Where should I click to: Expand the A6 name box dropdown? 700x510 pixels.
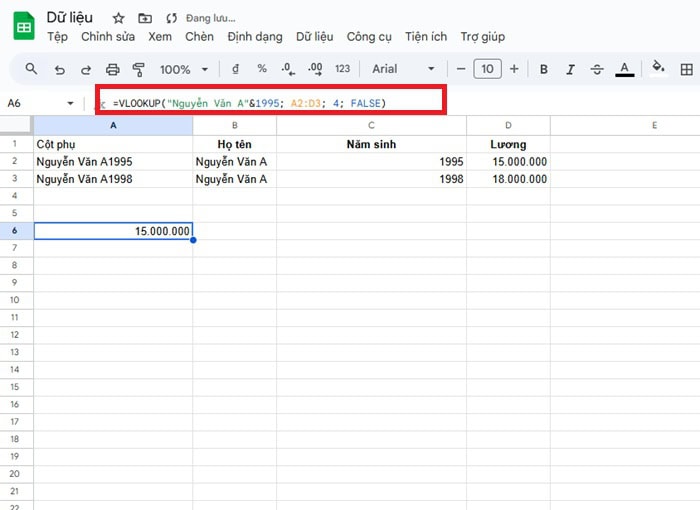[x=70, y=104]
